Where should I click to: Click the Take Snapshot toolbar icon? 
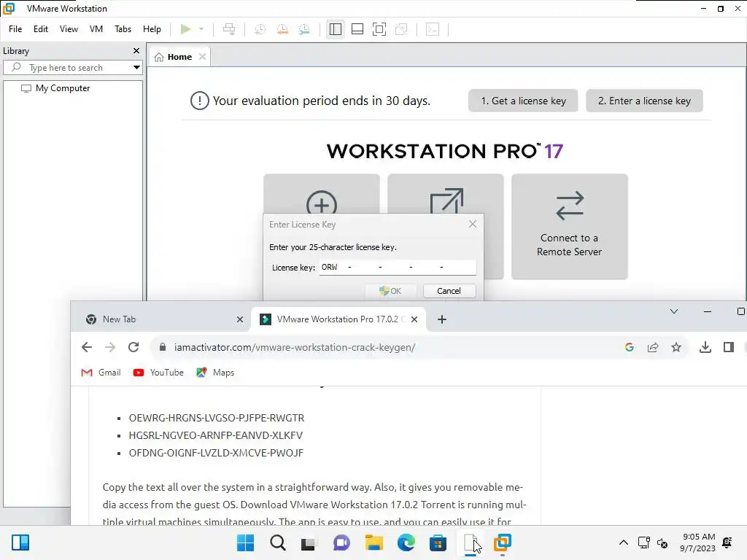tap(260, 29)
